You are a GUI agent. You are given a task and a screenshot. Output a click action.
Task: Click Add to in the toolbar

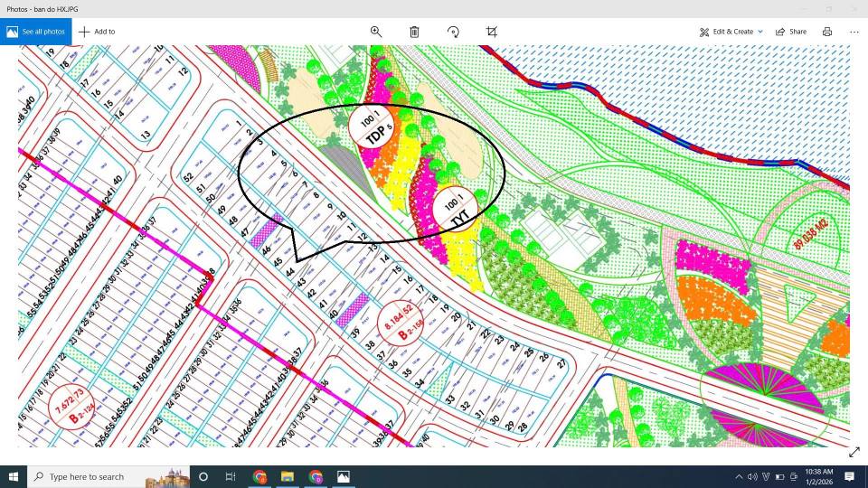[x=97, y=32]
